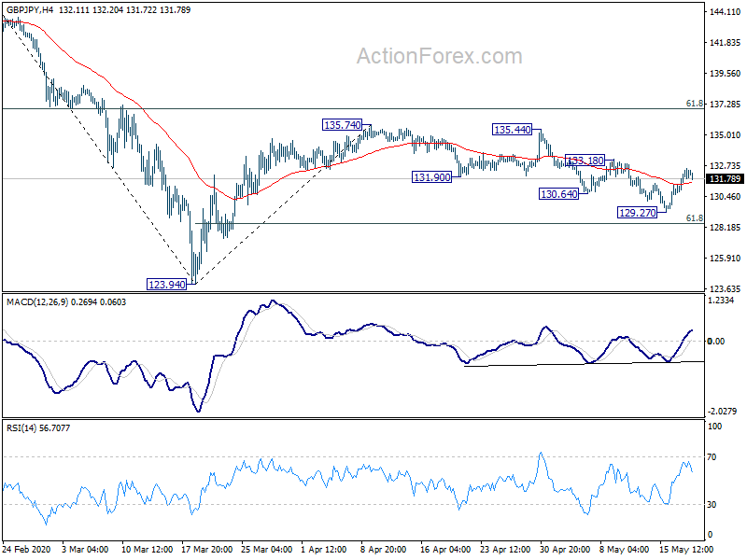Click the RSI 70 level label

point(712,457)
